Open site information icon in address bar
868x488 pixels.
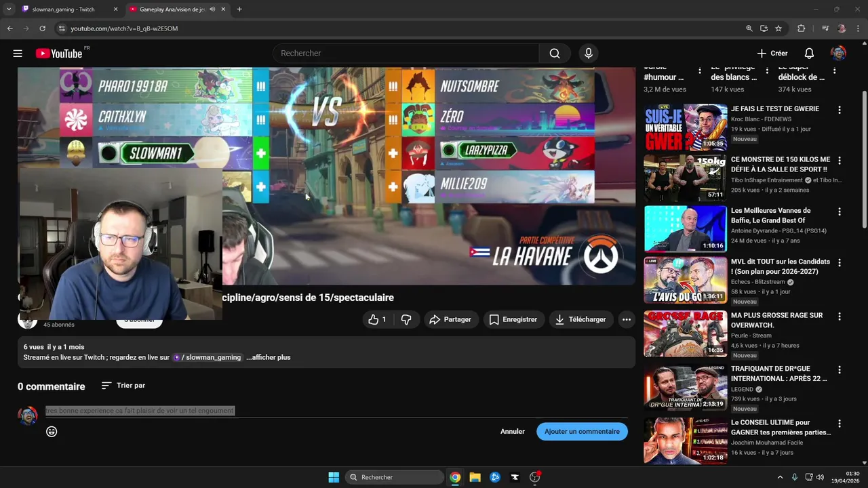pyautogui.click(x=62, y=28)
